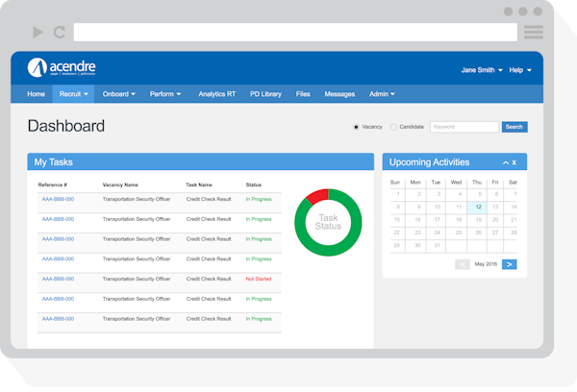Go to the Home tab
Viewport: 577px width, 392px height.
(x=37, y=94)
